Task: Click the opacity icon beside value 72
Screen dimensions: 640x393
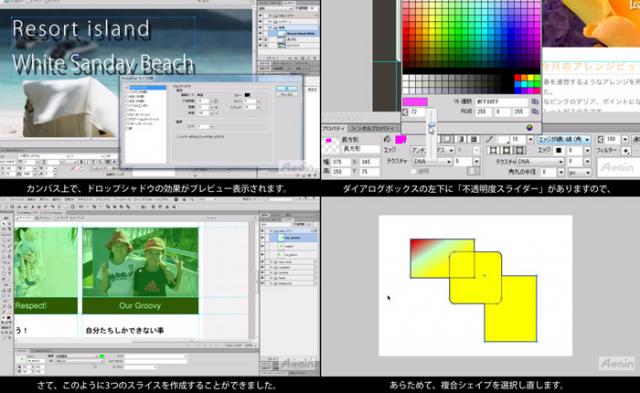Action: tap(405, 112)
